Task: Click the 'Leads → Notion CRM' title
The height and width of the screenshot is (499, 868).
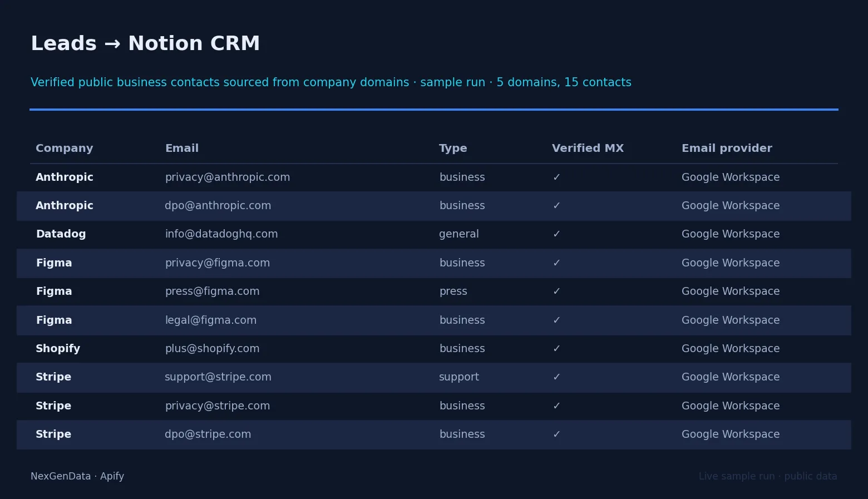Action: coord(145,43)
